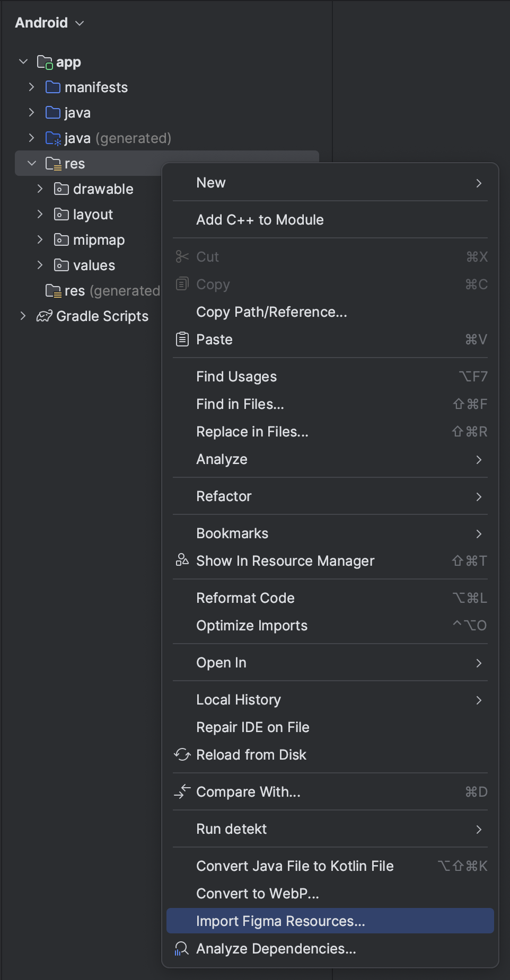The width and height of the screenshot is (510, 980).
Task: Click the Paste clipboard icon
Action: pos(182,339)
